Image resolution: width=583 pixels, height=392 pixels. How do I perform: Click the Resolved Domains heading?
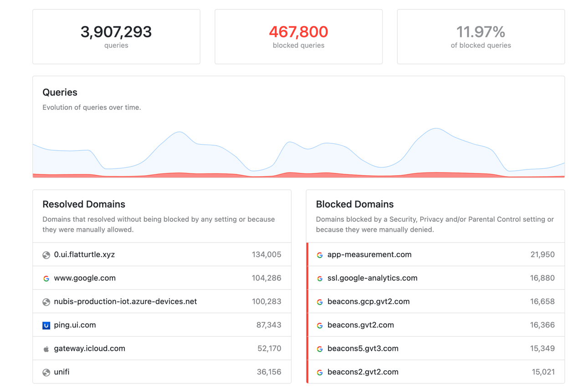tap(84, 204)
